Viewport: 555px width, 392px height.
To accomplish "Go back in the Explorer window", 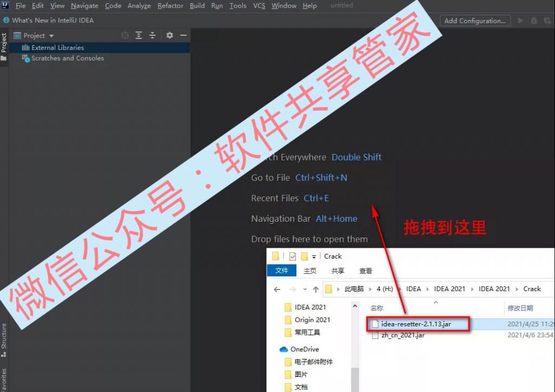I will coord(277,290).
